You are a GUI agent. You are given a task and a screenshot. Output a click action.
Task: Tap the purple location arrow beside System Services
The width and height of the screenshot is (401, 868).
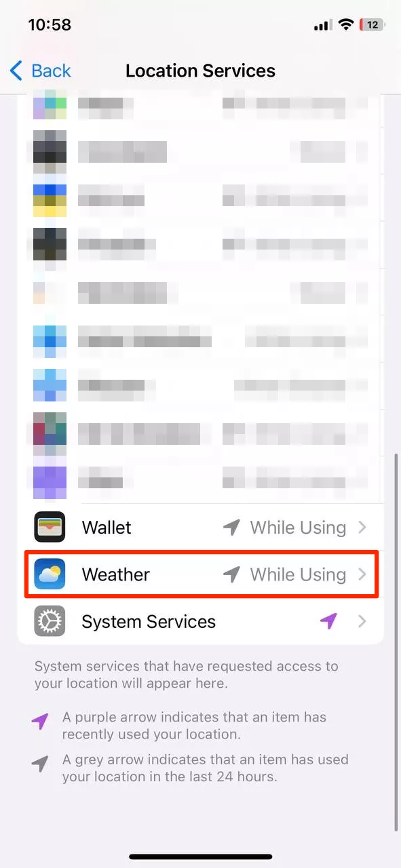(x=329, y=620)
